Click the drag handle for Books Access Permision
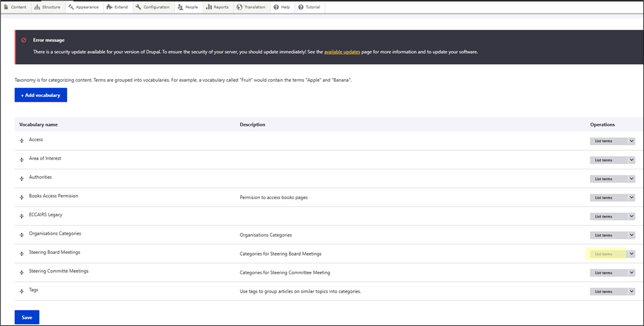 21,197
